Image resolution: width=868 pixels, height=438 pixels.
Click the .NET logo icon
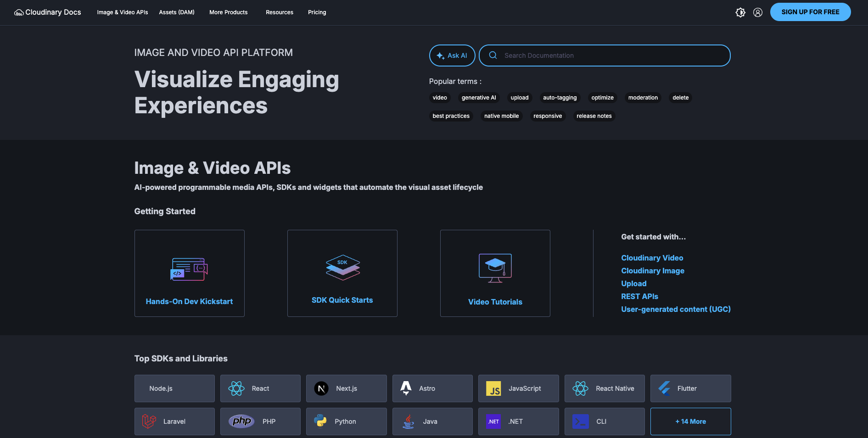click(x=493, y=421)
